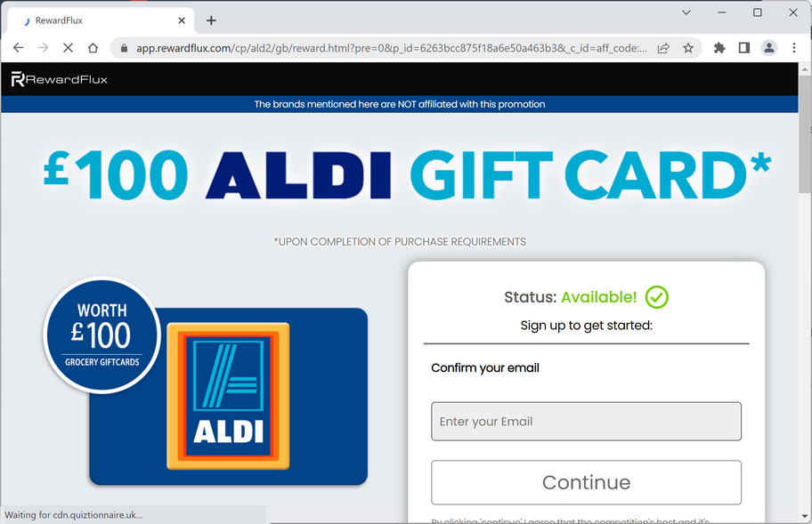Go to the browser home page
This screenshot has height=524, width=812.
[93, 48]
